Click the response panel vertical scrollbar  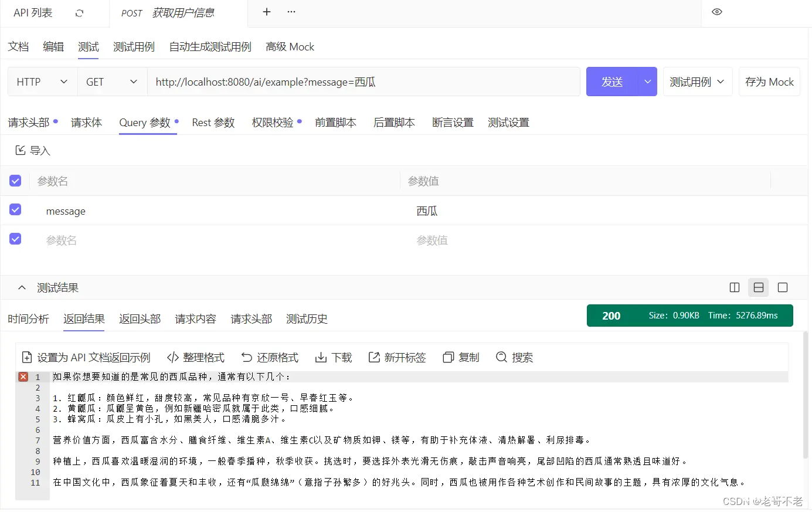[806, 396]
